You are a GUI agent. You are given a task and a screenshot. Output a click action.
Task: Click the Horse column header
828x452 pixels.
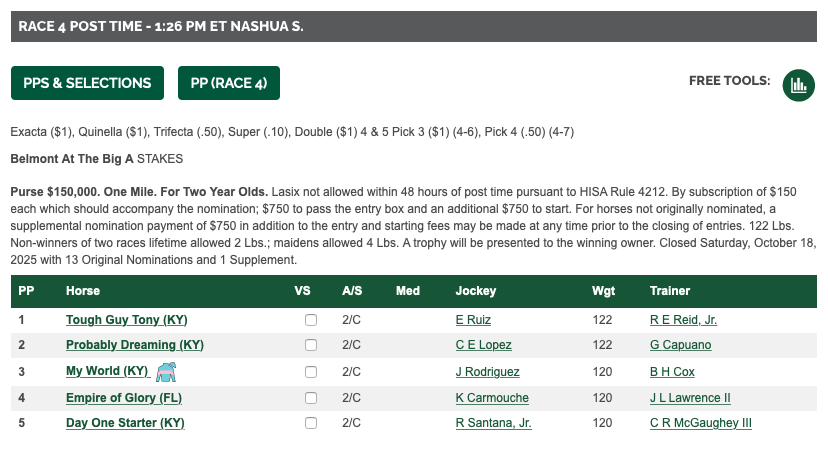tap(83, 291)
